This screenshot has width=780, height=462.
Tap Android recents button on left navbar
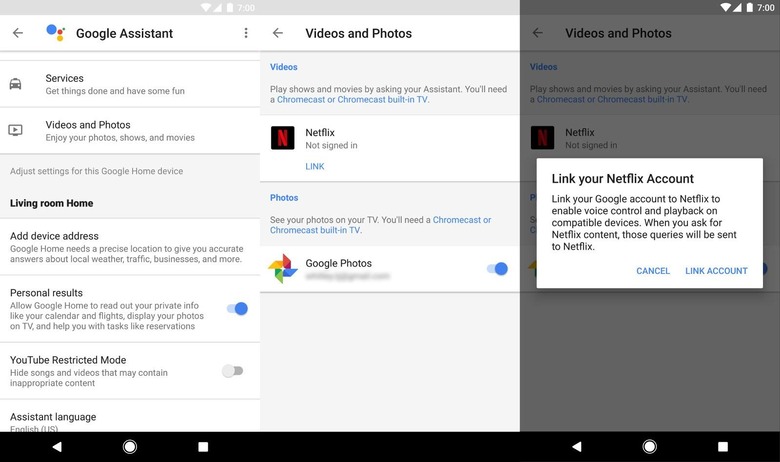(203, 447)
